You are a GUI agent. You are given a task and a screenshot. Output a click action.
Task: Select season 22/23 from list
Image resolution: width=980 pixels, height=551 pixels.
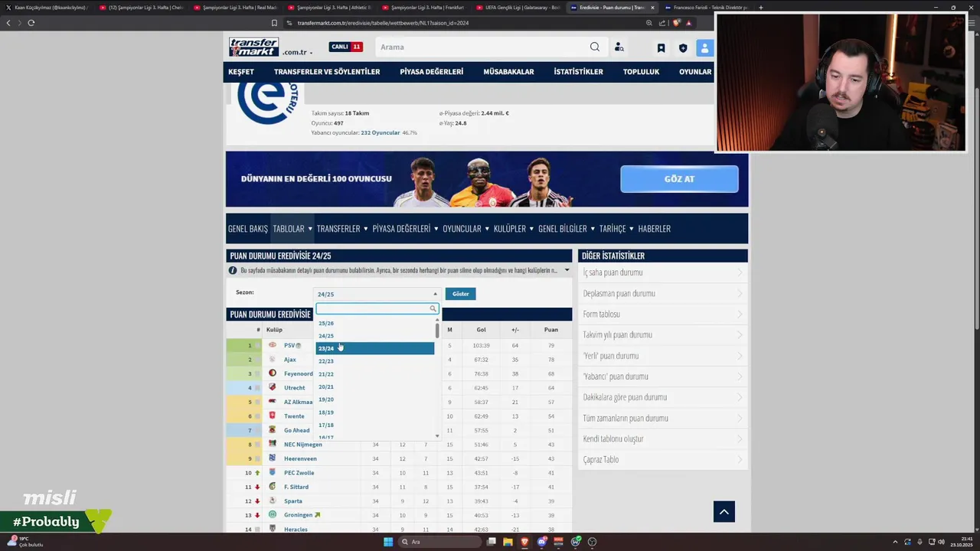tap(374, 361)
